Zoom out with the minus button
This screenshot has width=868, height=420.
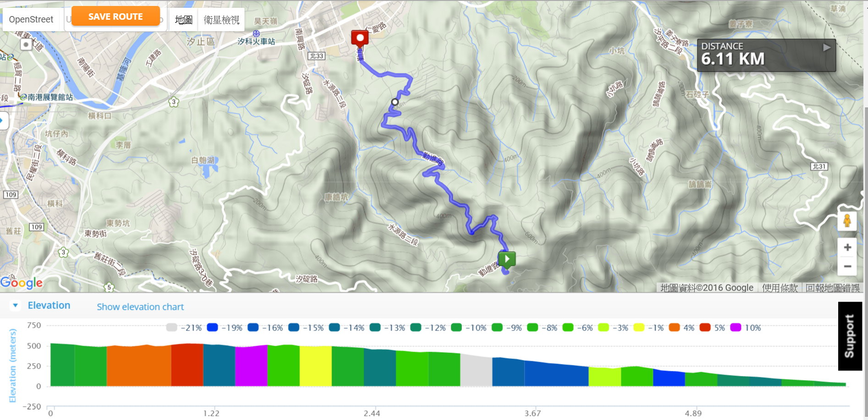pyautogui.click(x=847, y=266)
